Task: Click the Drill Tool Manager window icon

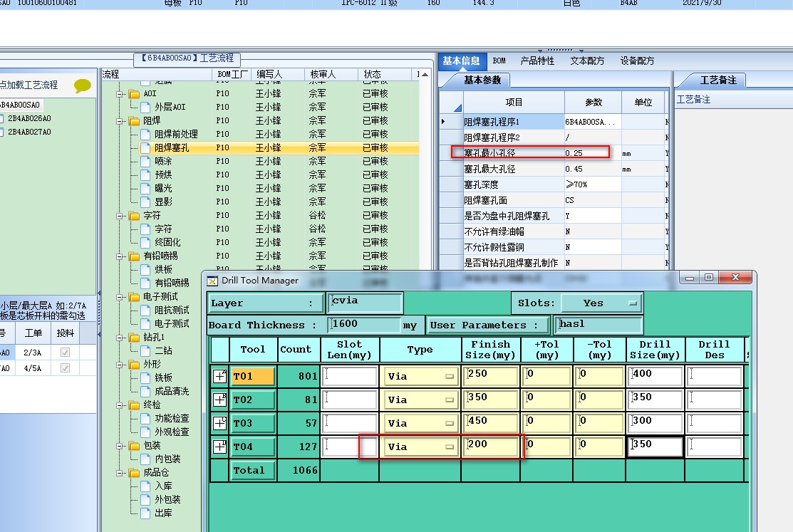Action: [x=212, y=281]
